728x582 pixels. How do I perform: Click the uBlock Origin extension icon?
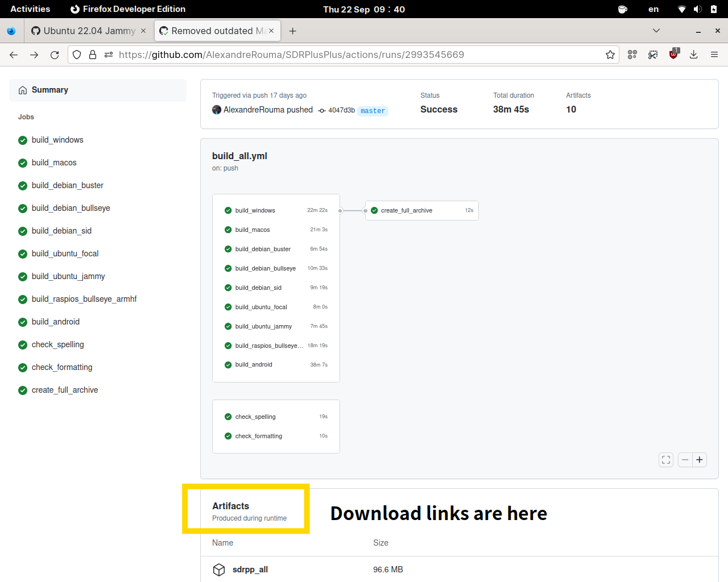673,55
